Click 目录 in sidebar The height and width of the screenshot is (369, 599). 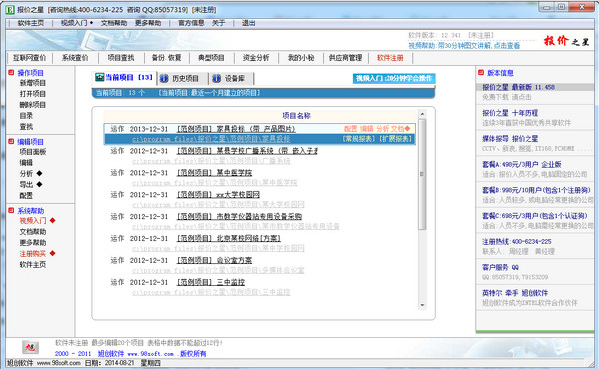(26, 116)
